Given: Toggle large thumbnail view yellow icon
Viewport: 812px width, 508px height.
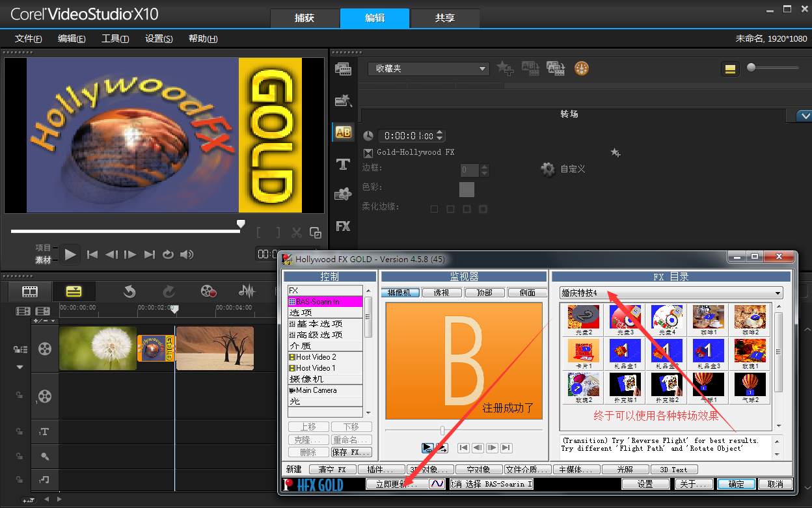Looking at the screenshot, I should point(730,69).
